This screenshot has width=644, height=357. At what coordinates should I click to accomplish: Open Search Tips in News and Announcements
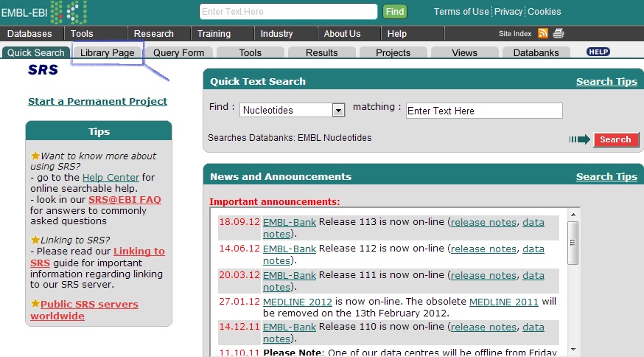tap(606, 176)
